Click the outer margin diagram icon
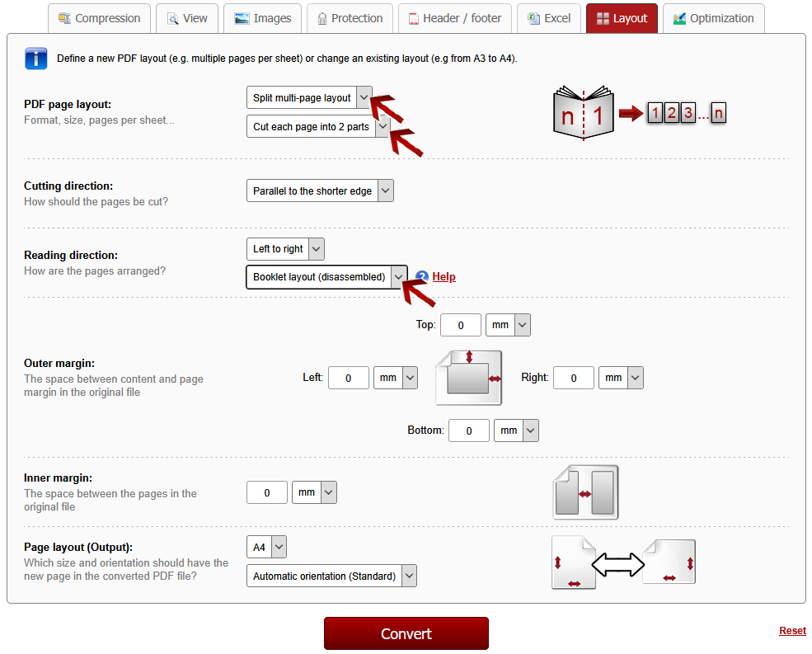Viewport: 812px width, 654px height. 469,377
